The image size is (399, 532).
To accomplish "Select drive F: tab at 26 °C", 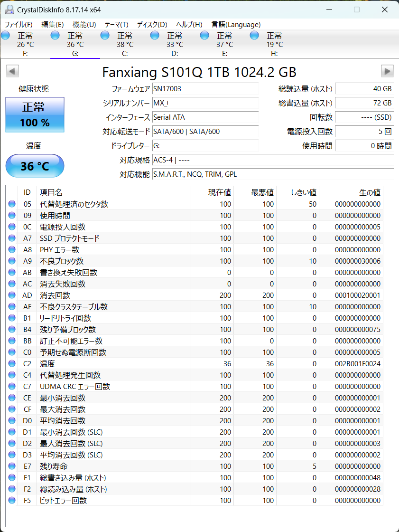I will pos(25,45).
